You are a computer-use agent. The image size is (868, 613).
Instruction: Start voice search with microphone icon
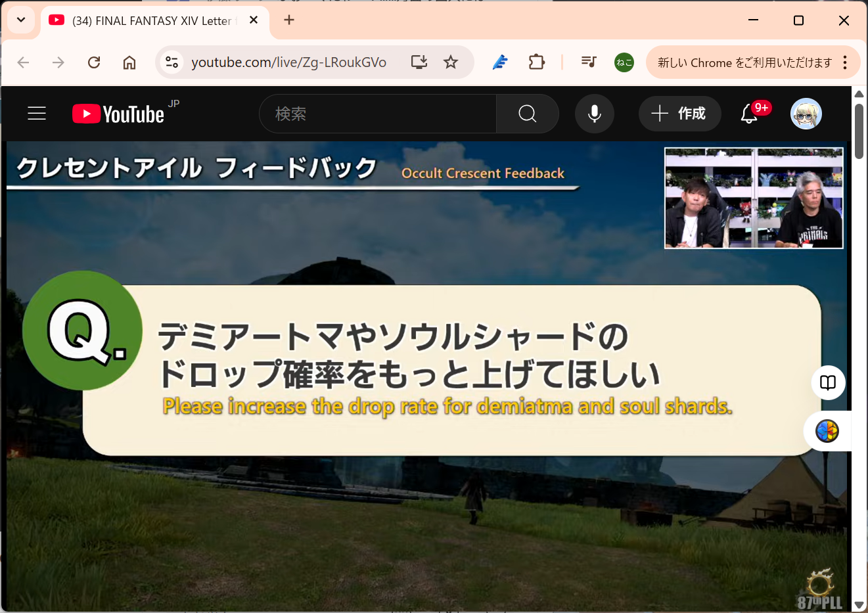pyautogui.click(x=595, y=114)
